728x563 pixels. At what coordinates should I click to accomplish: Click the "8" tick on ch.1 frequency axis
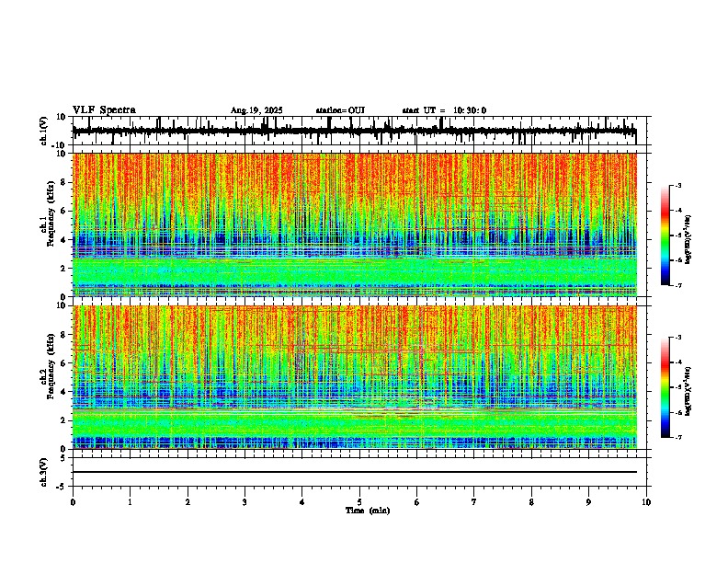[64, 182]
